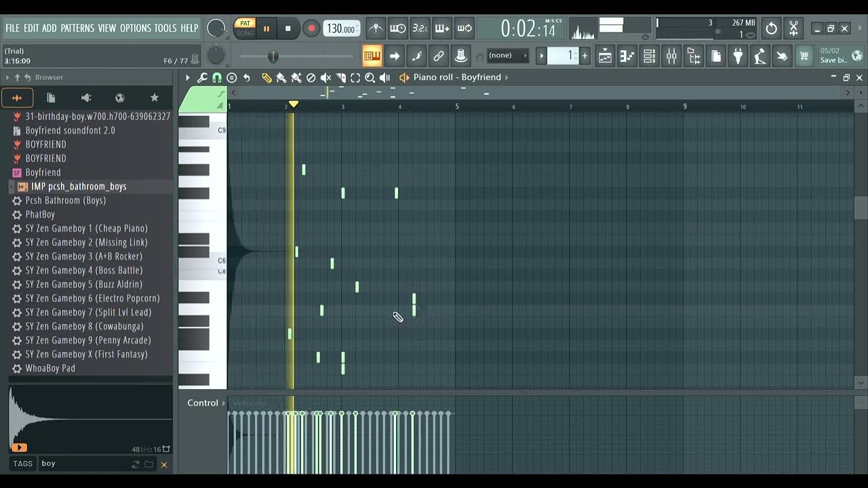
Task: Click the piano roll undo arrow
Action: point(247,78)
